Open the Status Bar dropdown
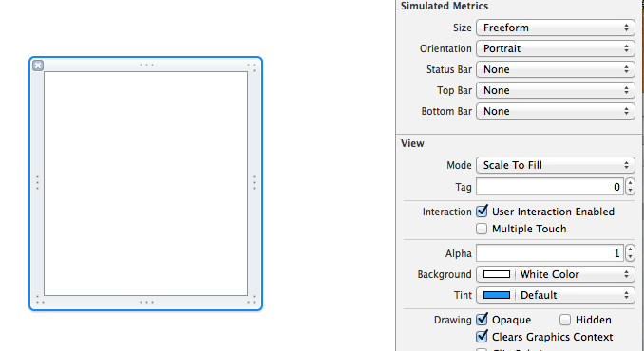This screenshot has width=644, height=351. pos(556,69)
